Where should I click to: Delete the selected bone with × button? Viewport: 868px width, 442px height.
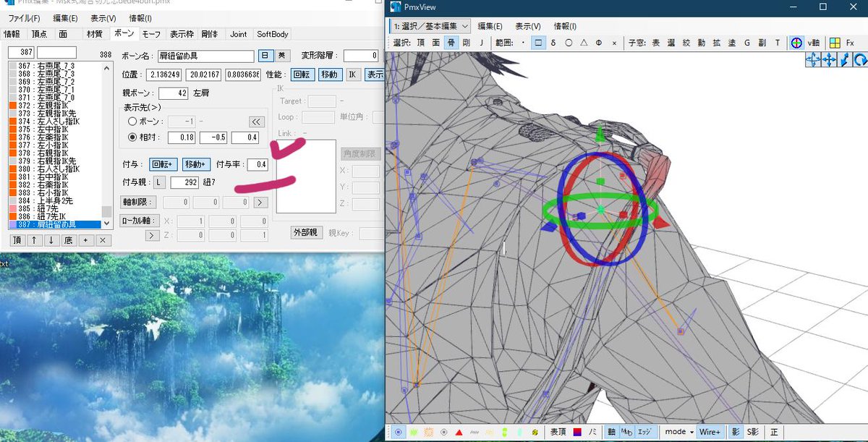(x=103, y=240)
